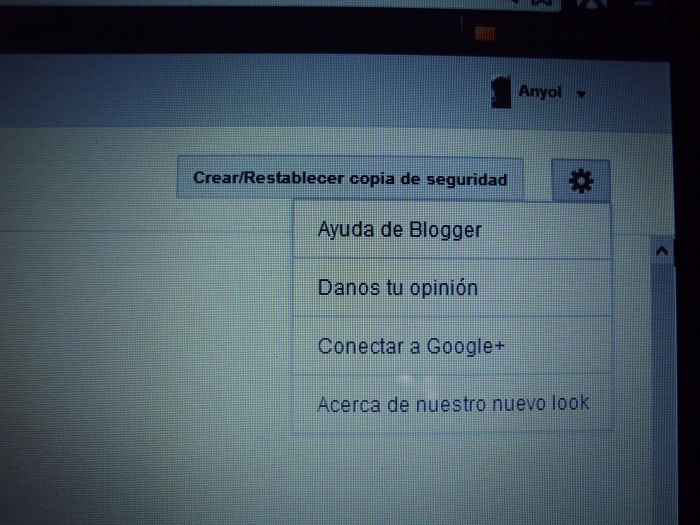Image resolution: width=700 pixels, height=525 pixels.
Task: Click the scrollbar up arrow
Action: click(x=662, y=251)
